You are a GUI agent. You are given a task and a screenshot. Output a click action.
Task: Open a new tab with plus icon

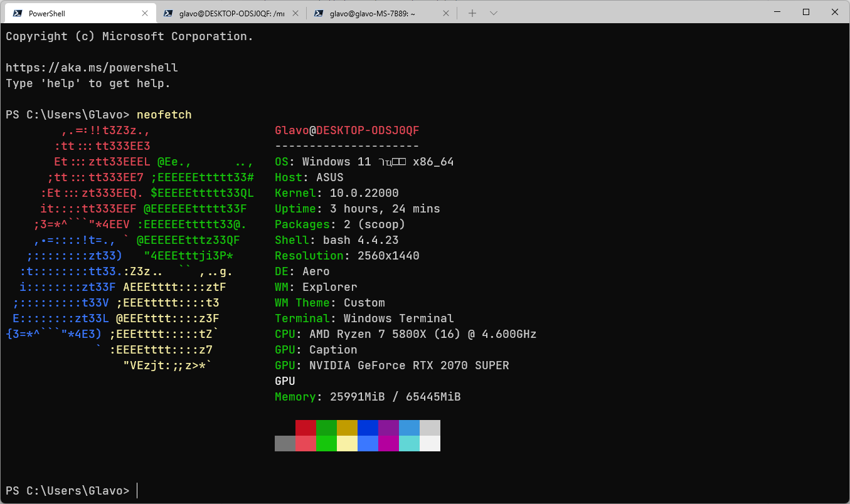[x=472, y=13]
